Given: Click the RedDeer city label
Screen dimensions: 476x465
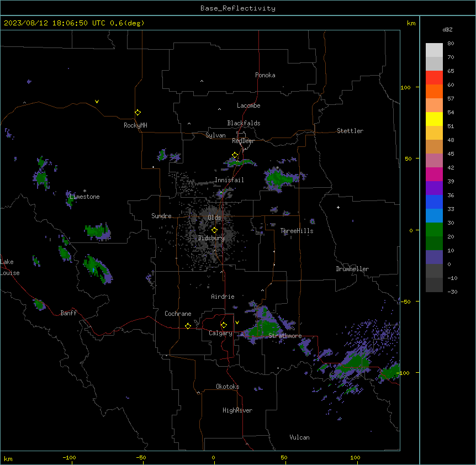Looking at the screenshot, I should pyautogui.click(x=243, y=141).
